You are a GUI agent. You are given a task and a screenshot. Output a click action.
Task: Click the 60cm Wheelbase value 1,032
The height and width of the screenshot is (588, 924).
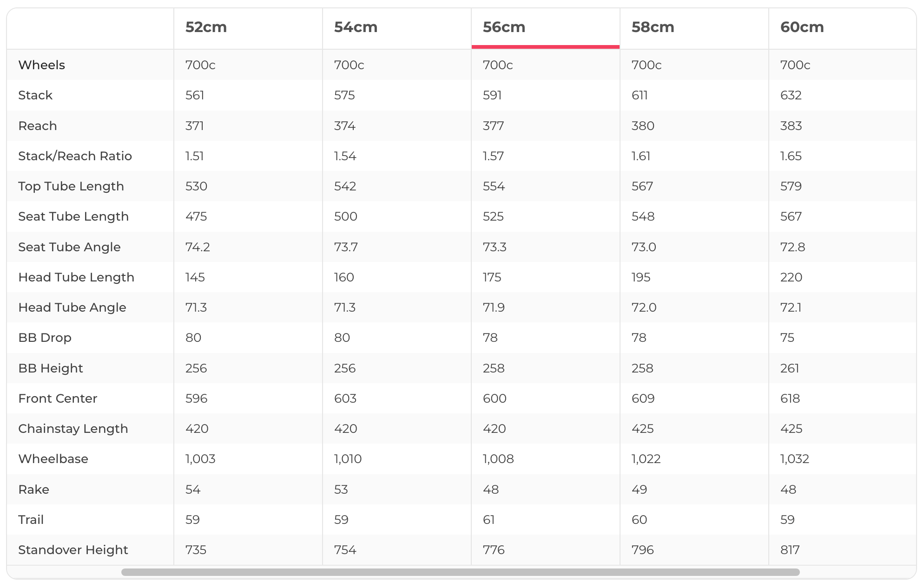pyautogui.click(x=794, y=459)
